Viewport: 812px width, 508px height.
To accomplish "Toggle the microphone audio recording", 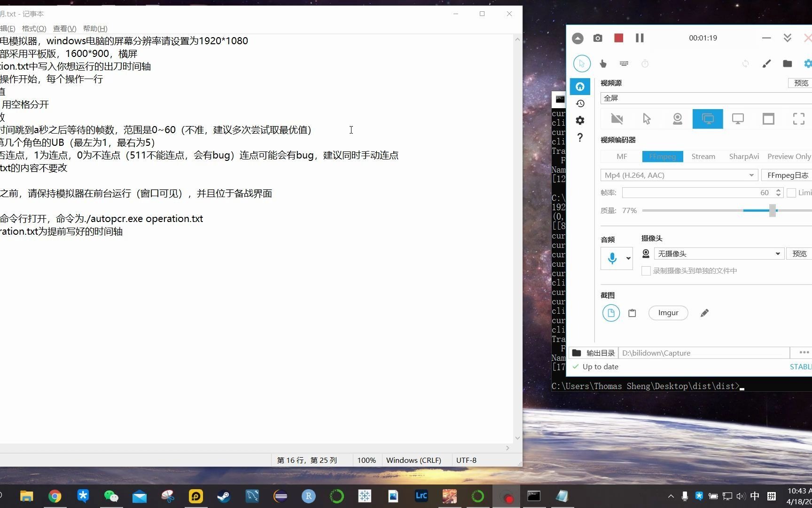I will pyautogui.click(x=612, y=258).
